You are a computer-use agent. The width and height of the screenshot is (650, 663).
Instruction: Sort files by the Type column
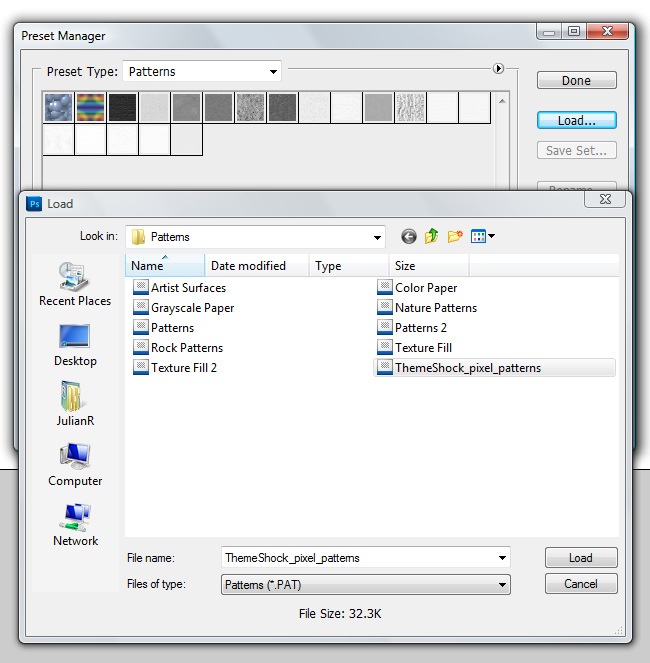click(x=348, y=266)
